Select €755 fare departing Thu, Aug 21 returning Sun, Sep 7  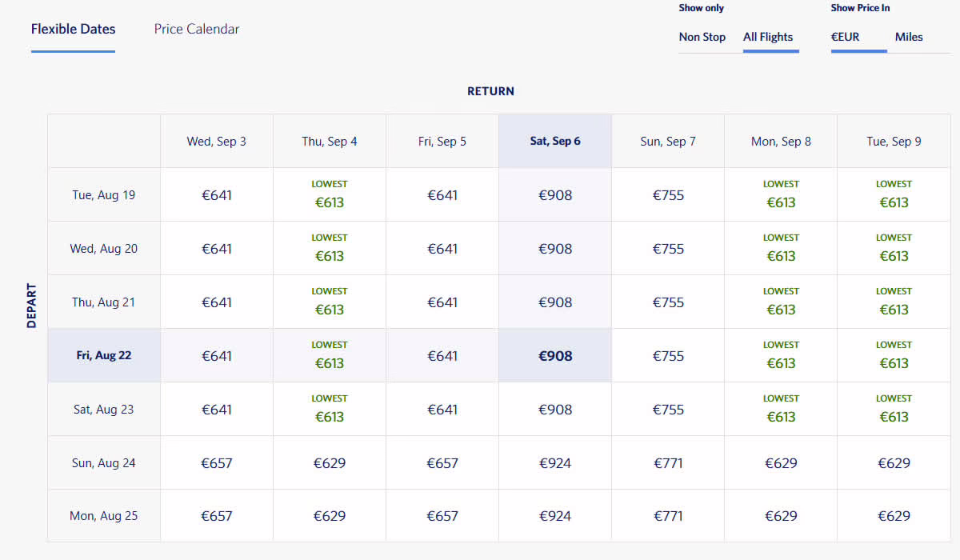[x=668, y=302]
